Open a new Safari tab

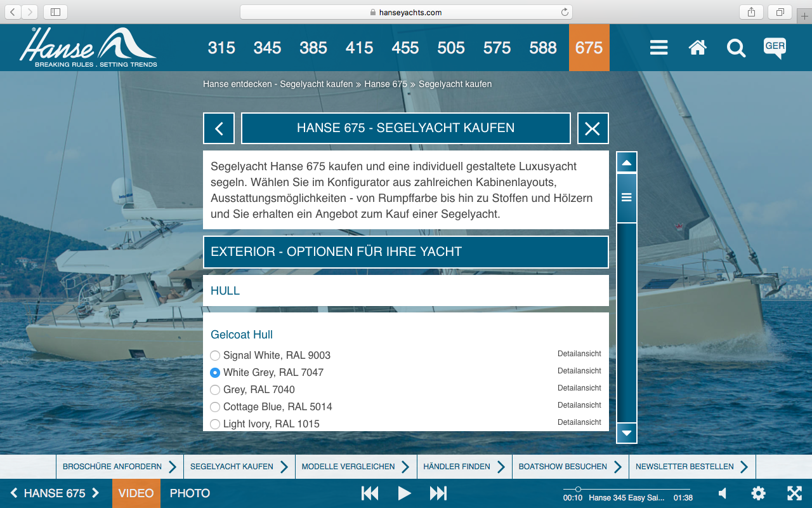tap(804, 17)
